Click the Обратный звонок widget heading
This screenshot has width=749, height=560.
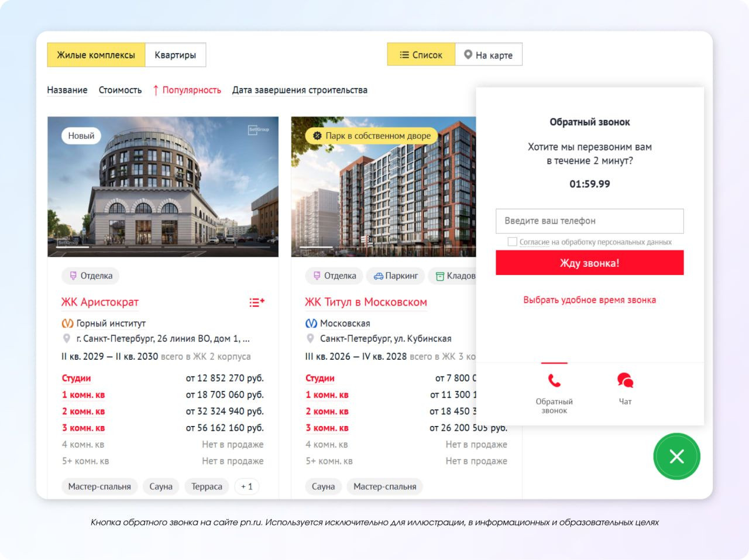point(590,122)
